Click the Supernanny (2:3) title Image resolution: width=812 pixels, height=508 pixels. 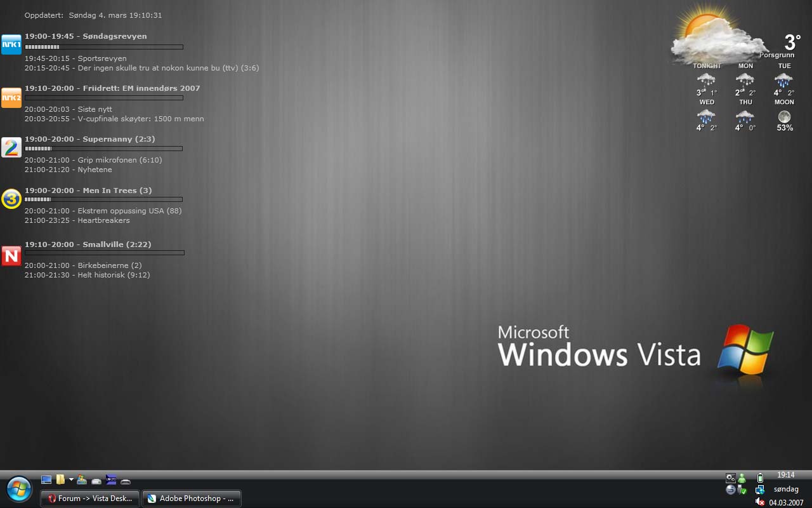pyautogui.click(x=119, y=139)
